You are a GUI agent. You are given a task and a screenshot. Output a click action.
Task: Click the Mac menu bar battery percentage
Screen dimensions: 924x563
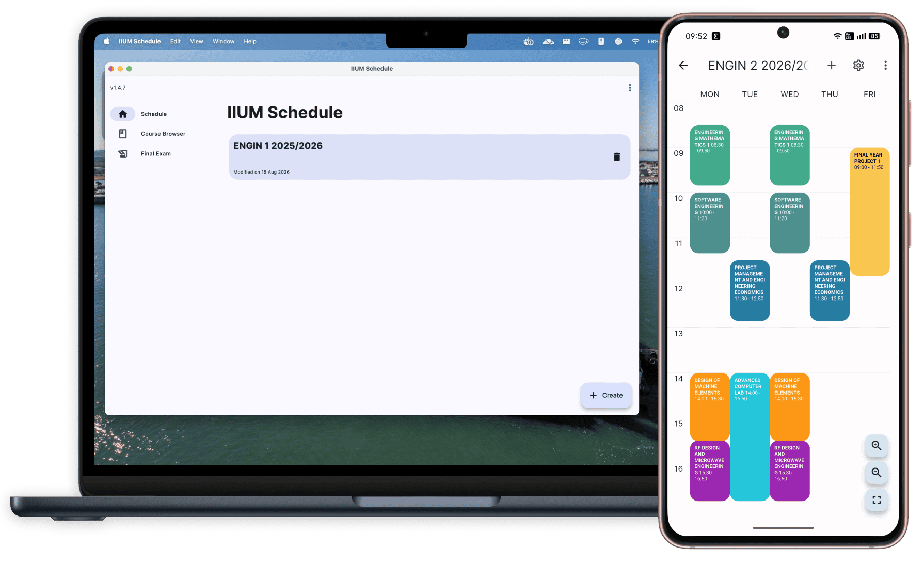pos(652,41)
